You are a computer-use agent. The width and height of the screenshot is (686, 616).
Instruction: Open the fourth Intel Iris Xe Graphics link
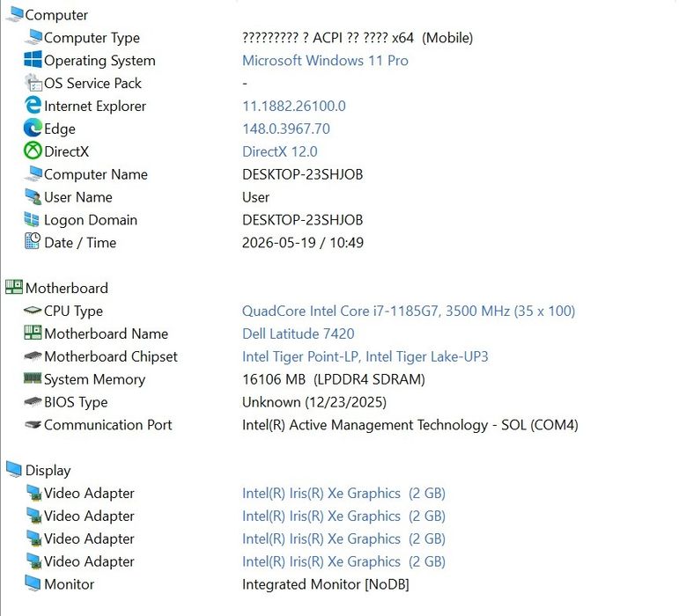click(x=343, y=561)
